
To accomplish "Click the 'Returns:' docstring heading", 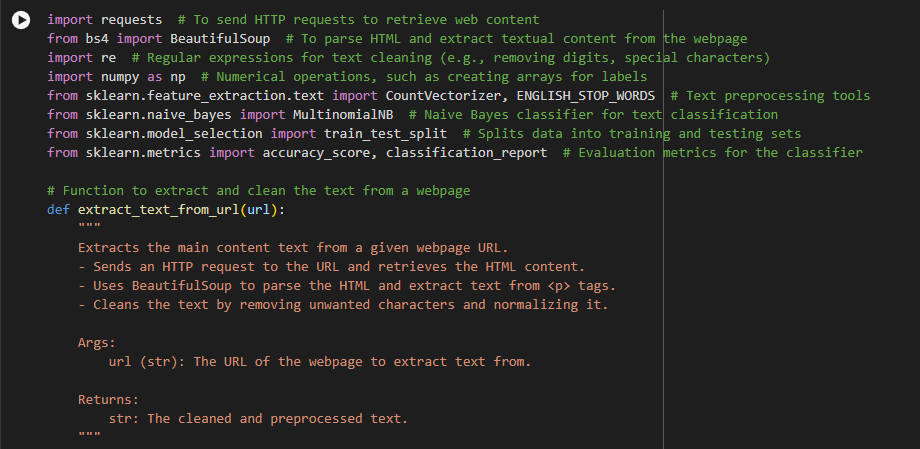I will pyautogui.click(x=108, y=400).
